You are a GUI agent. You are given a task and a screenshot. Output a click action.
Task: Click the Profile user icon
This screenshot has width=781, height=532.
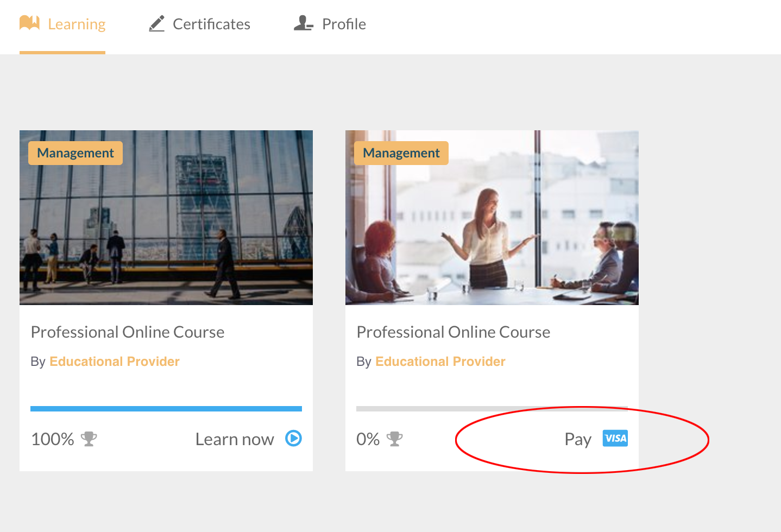point(303,23)
